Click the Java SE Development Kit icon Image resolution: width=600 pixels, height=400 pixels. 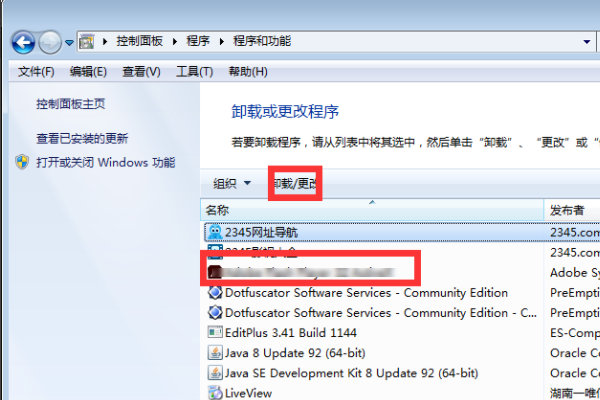[215, 373]
